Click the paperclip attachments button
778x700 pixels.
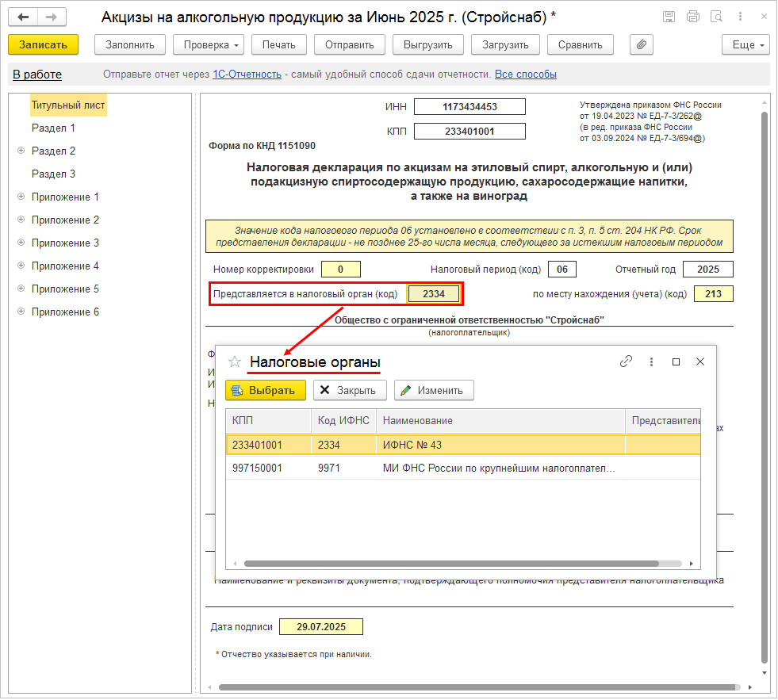(641, 45)
